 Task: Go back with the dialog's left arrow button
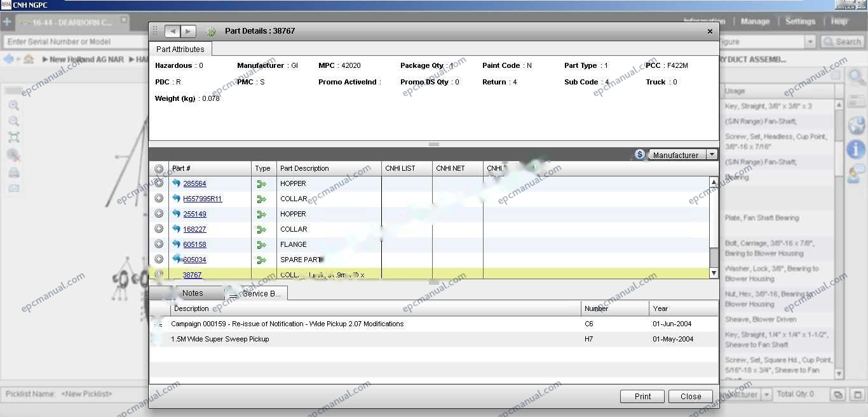pos(172,31)
